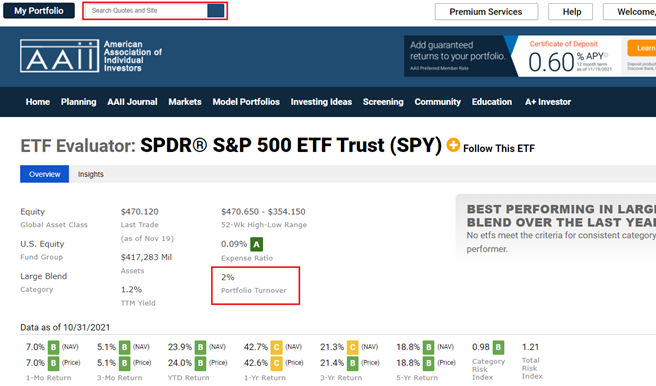656x386 pixels.
Task: Open the Investing Ideas menu
Action: (x=321, y=102)
